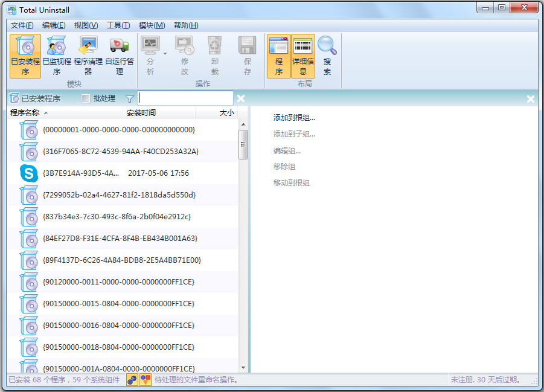Close the details panel with X
The image size is (544, 392).
[x=530, y=99]
